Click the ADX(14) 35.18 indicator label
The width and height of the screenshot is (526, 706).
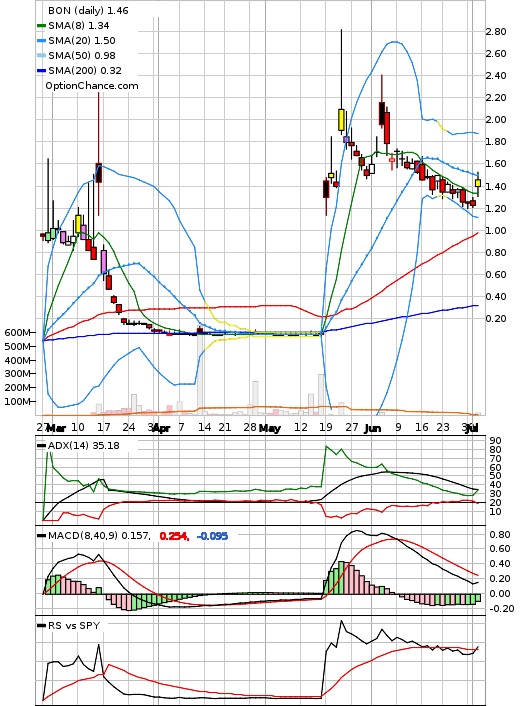pos(84,445)
